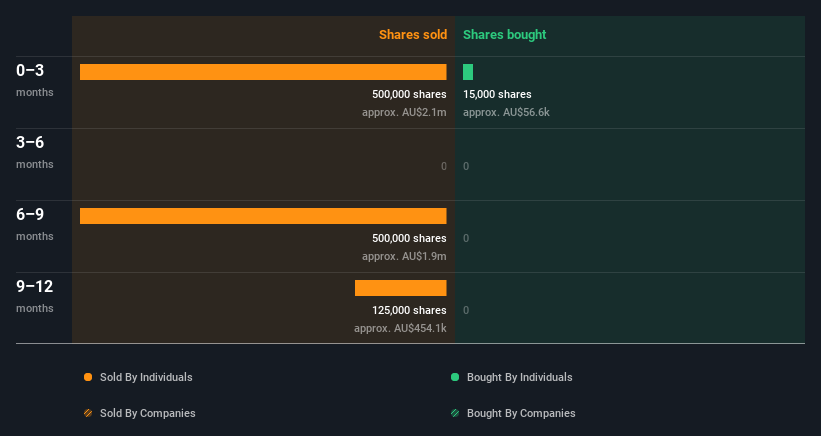Click the 15,000 shares text
This screenshot has height=436, width=821.
click(497, 94)
